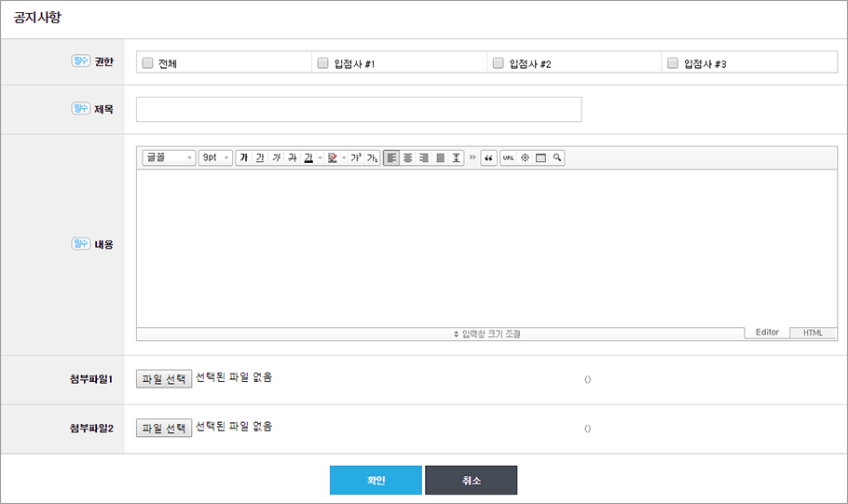Check the 입점사 #1 checkbox
Image resolution: width=848 pixels, height=504 pixels.
click(x=322, y=63)
